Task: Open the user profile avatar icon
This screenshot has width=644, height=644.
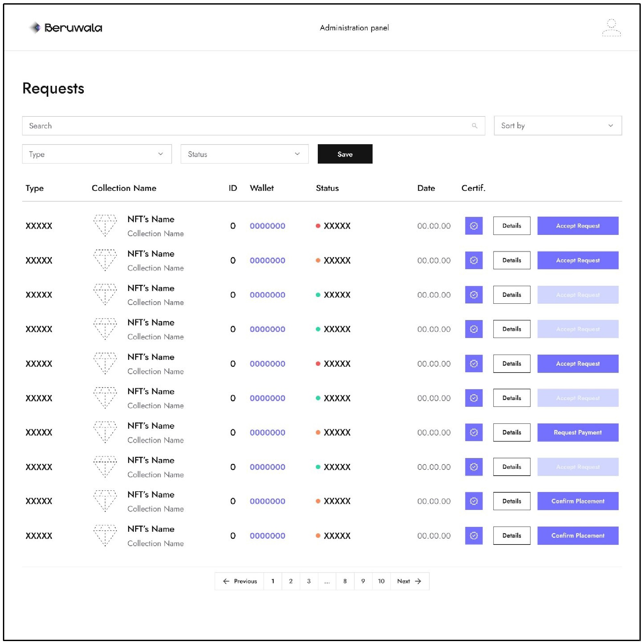Action: [611, 28]
